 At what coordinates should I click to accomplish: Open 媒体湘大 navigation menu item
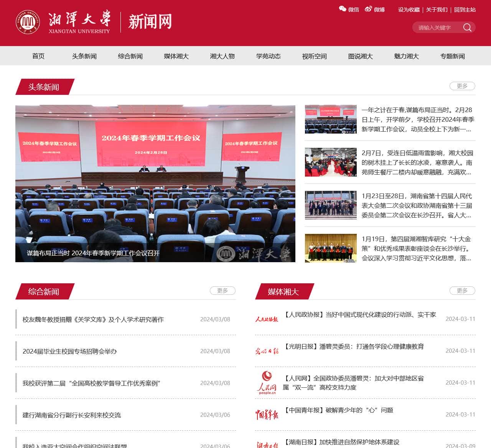click(x=176, y=56)
